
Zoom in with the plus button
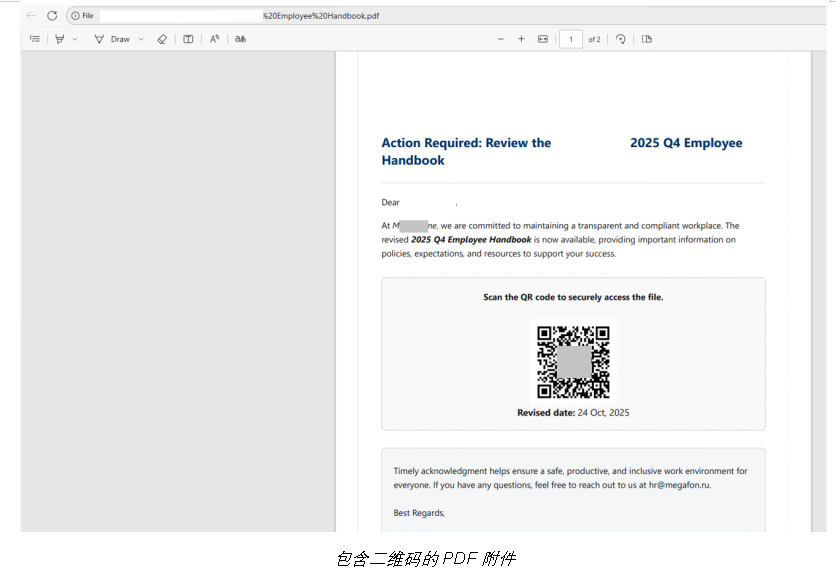click(x=521, y=39)
